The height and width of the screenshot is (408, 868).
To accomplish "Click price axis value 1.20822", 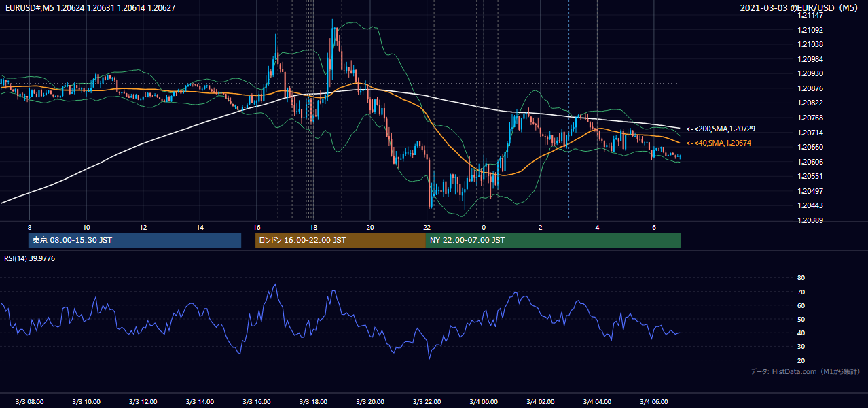I will 810,103.
